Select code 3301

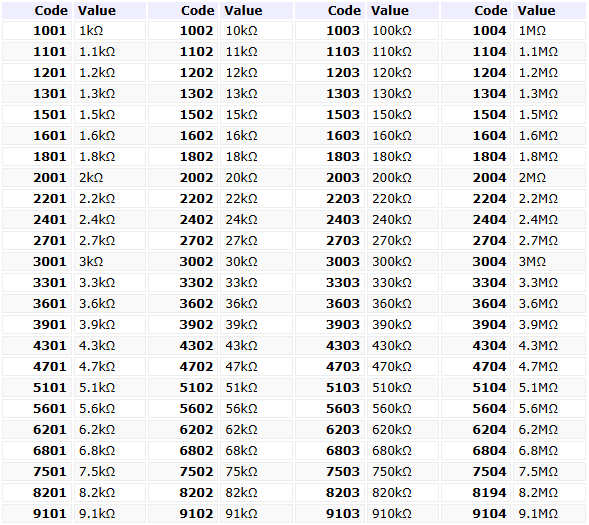click(36, 283)
